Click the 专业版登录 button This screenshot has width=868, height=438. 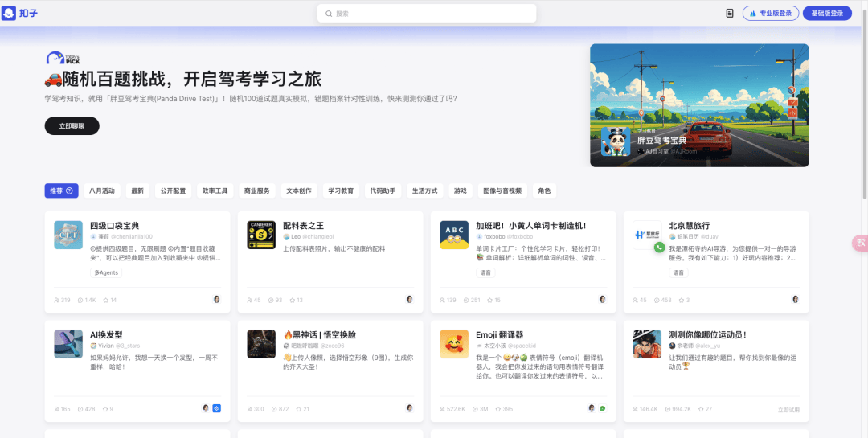pos(771,14)
